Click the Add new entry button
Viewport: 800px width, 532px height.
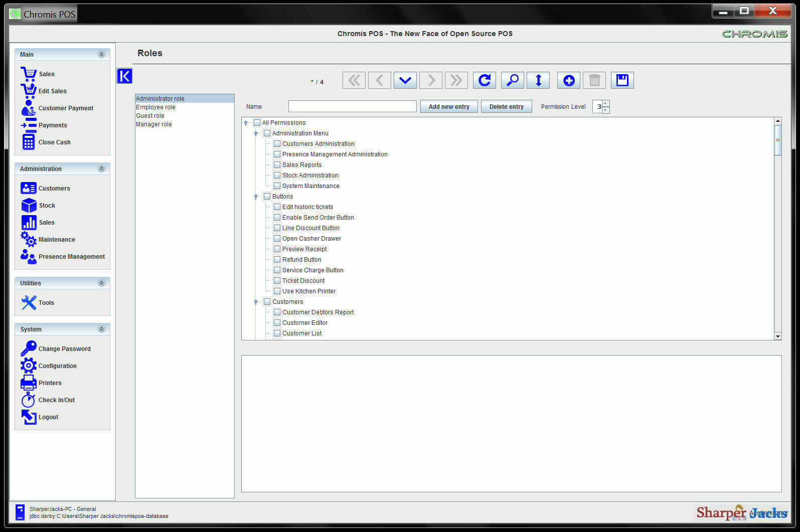[449, 106]
